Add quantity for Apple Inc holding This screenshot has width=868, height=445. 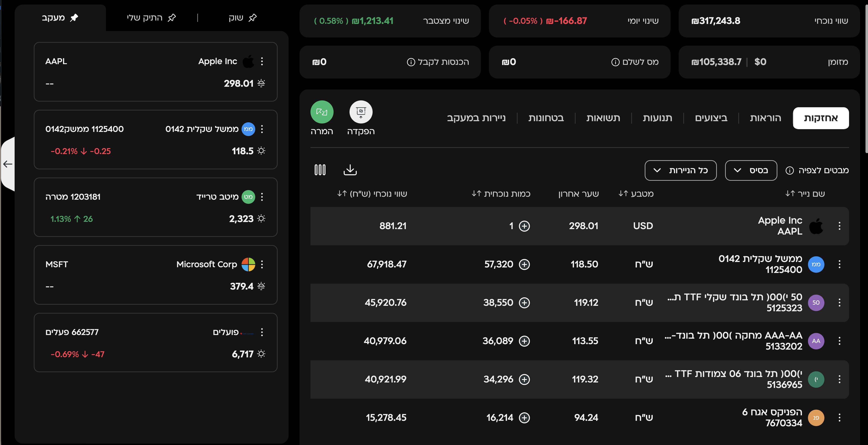(524, 226)
